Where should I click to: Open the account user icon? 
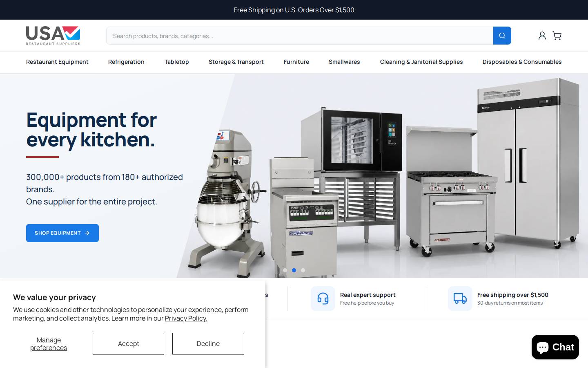pos(542,36)
